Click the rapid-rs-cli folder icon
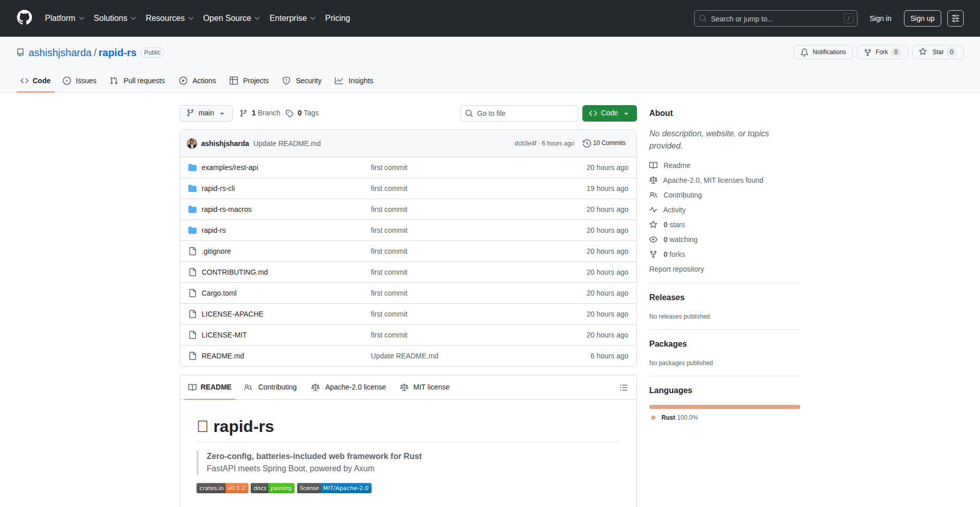The height and width of the screenshot is (507, 980). pyautogui.click(x=192, y=188)
